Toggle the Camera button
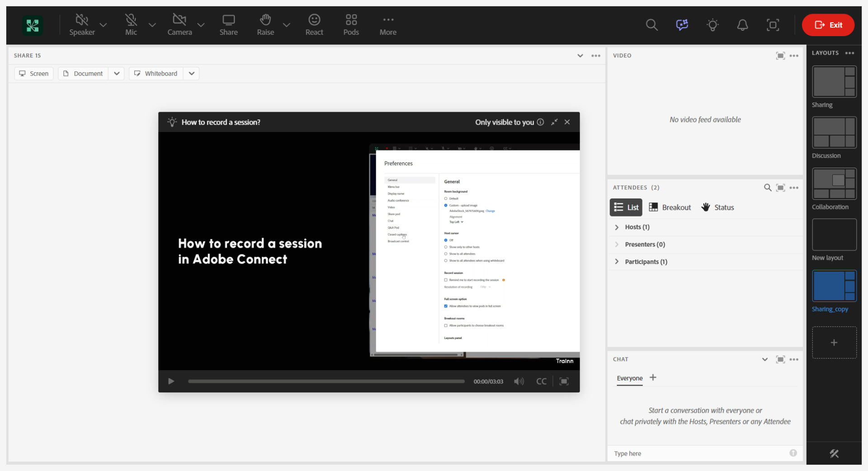This screenshot has height=471, width=868. click(179, 25)
